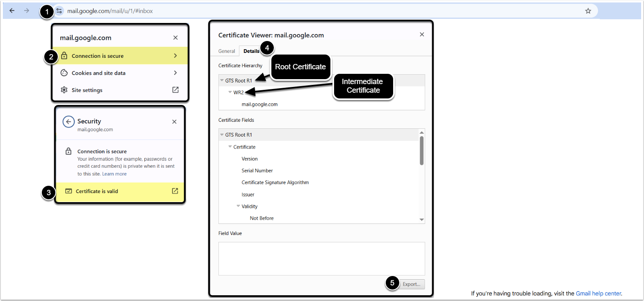Collapse the Validity node
The height and width of the screenshot is (301, 644).
tap(238, 206)
